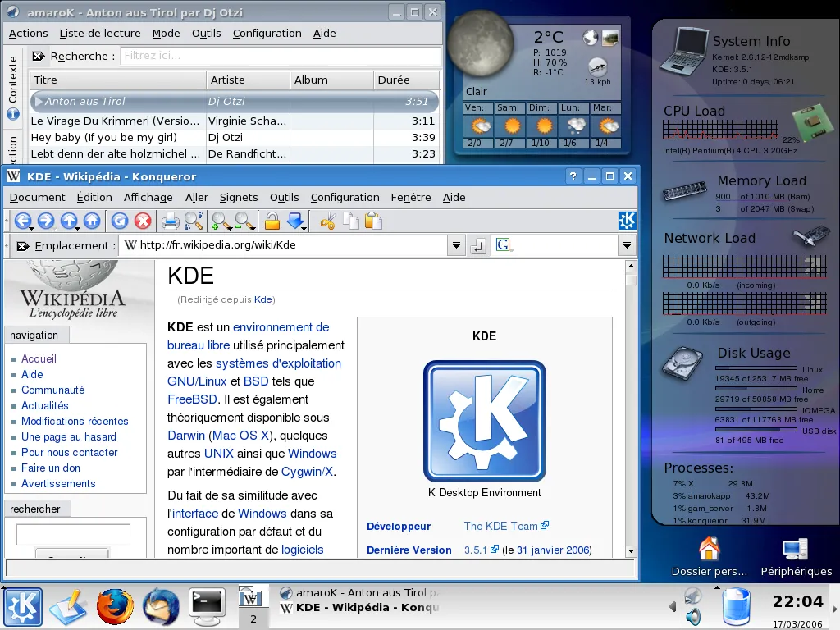Open the Konsole terminal launcher
Image resolution: width=840 pixels, height=630 pixels.
click(x=208, y=607)
